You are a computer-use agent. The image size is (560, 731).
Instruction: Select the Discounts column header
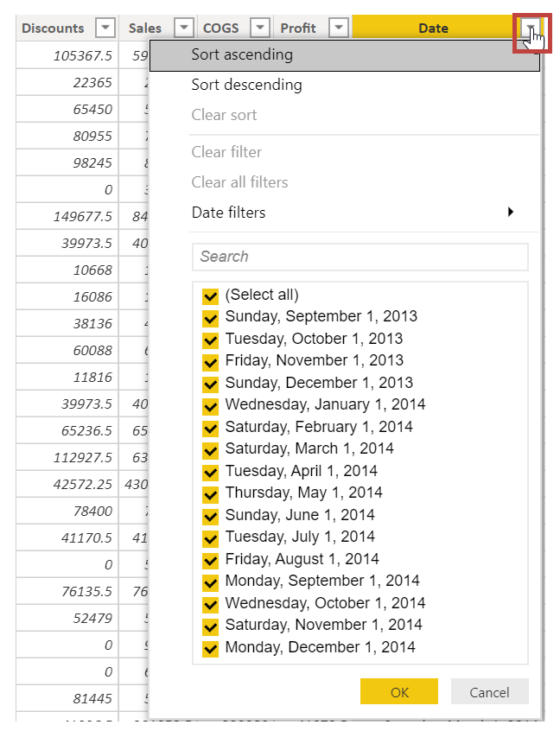tap(54, 28)
